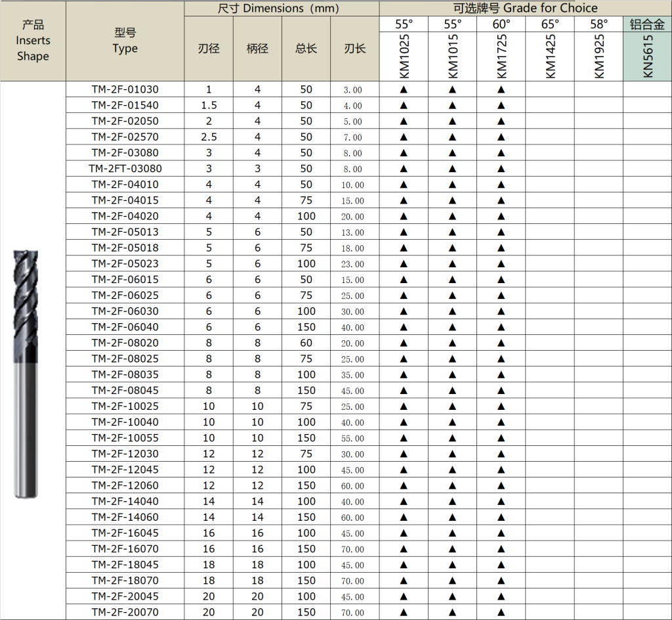Select type cell TM-2F-12060
The width and height of the screenshot is (672, 620).
125,486
